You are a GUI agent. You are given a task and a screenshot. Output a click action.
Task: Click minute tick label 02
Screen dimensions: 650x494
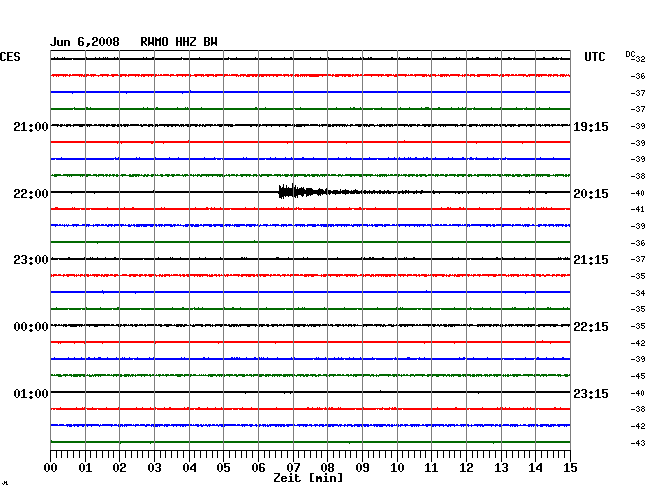click(x=119, y=468)
